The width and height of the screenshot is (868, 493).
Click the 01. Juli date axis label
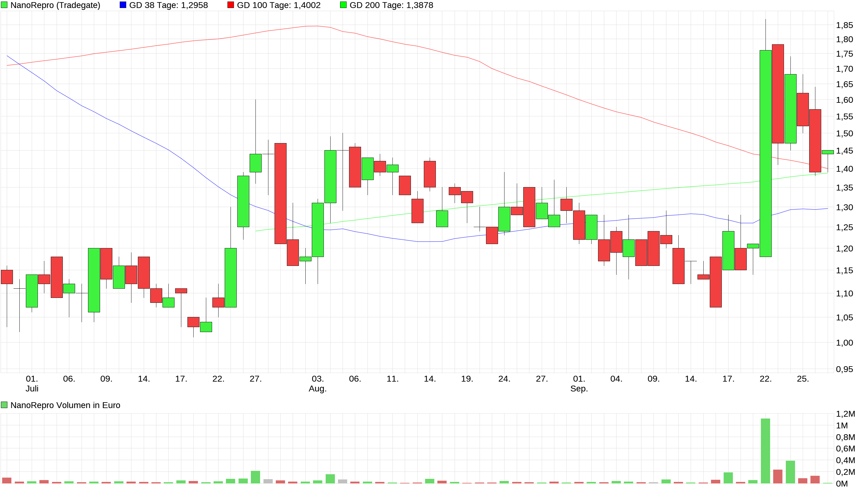click(x=32, y=384)
